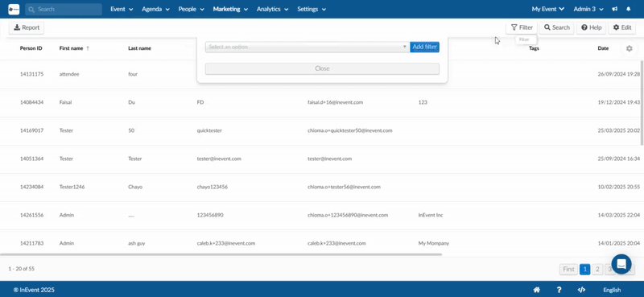Expand the People menu
The height and width of the screenshot is (297, 644).
[191, 9]
